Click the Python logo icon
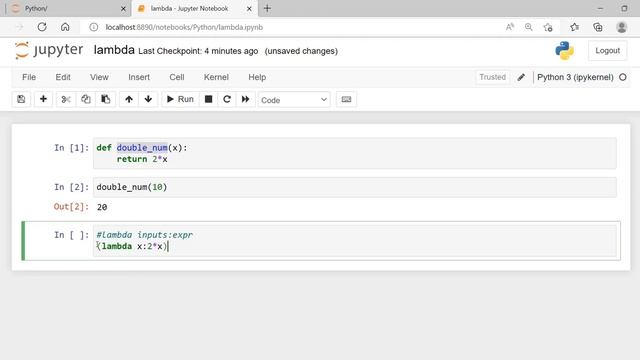Image resolution: width=640 pixels, height=360 pixels. pos(564,51)
